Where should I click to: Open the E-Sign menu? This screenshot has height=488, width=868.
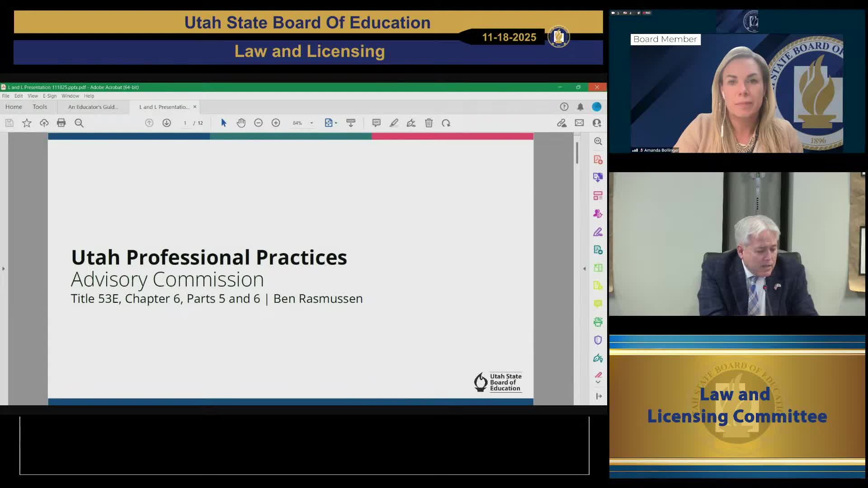coord(50,96)
